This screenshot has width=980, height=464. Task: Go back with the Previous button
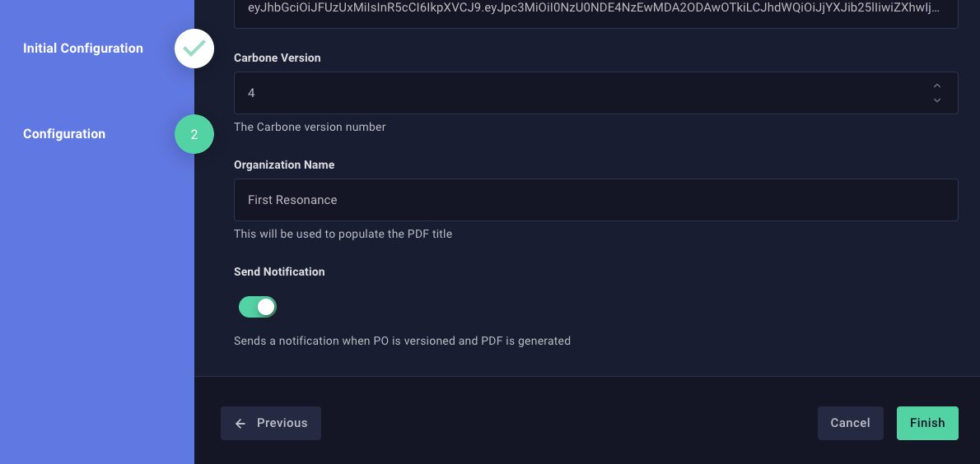pos(271,423)
